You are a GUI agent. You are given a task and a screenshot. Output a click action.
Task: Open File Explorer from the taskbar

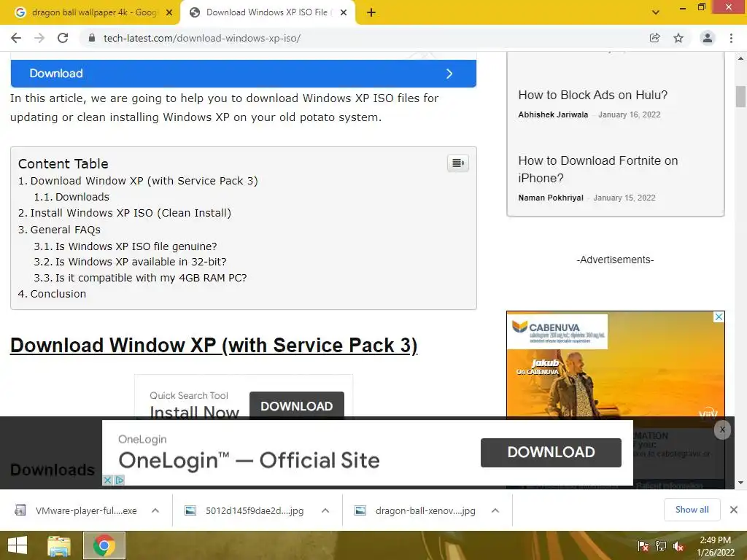click(x=58, y=545)
